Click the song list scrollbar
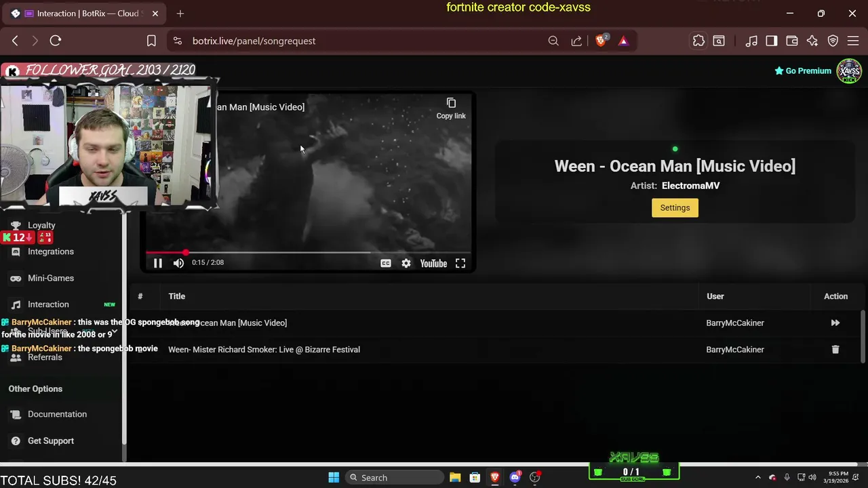 (x=863, y=337)
